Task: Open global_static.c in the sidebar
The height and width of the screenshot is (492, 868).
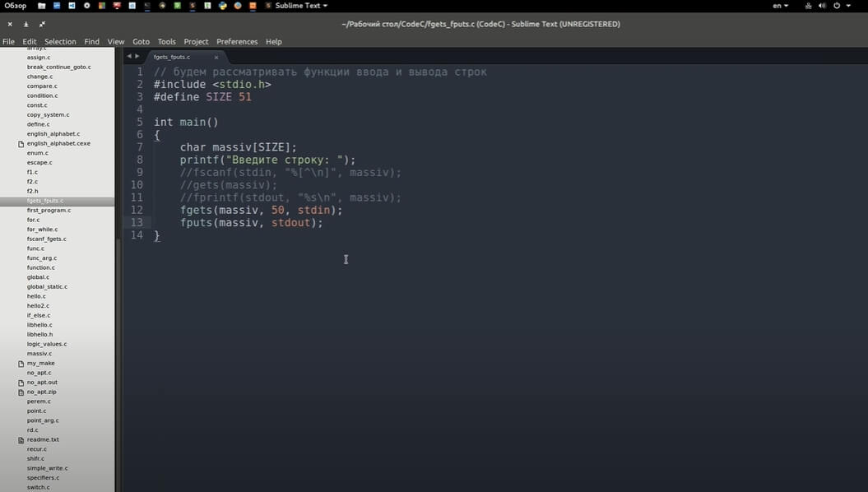Action: (x=47, y=286)
